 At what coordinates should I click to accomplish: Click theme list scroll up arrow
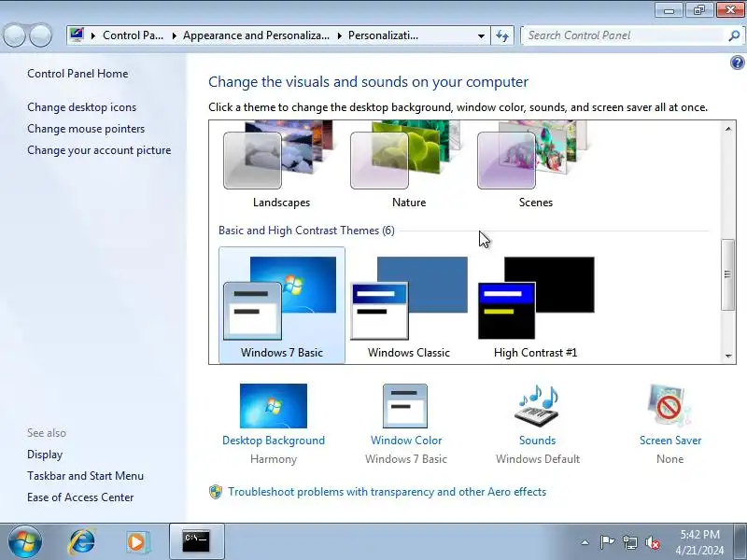coord(728,129)
